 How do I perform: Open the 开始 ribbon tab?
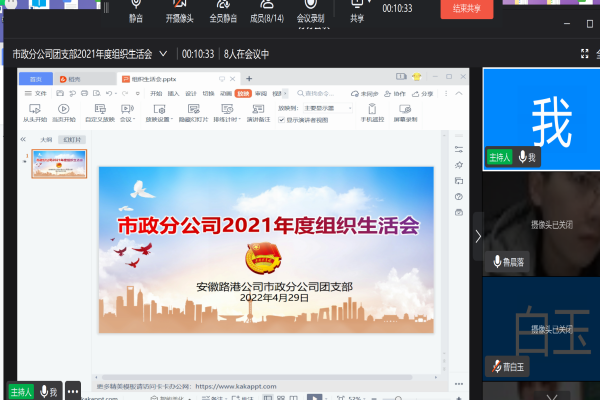click(x=156, y=93)
